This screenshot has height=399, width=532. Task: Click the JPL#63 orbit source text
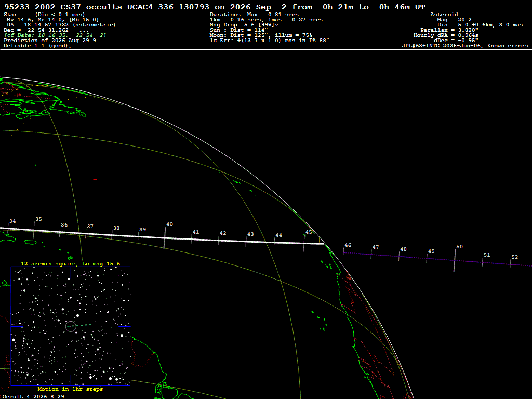point(465,46)
